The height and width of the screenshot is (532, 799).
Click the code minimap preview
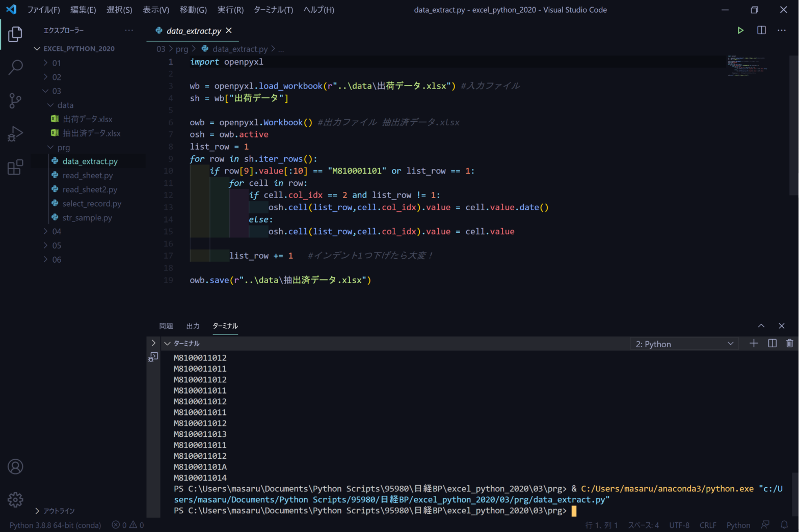(x=747, y=65)
